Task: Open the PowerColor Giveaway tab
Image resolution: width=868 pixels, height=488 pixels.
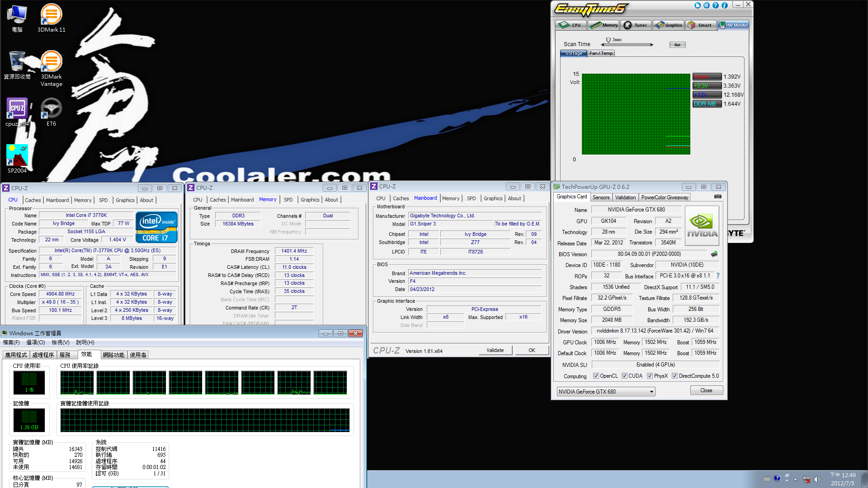Action: click(x=665, y=197)
